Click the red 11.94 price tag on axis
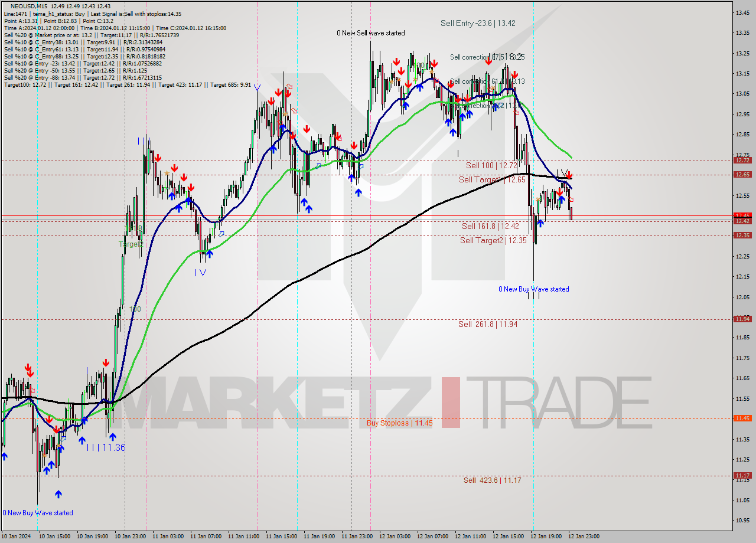Viewport: 756px width, 543px height. 742,319
